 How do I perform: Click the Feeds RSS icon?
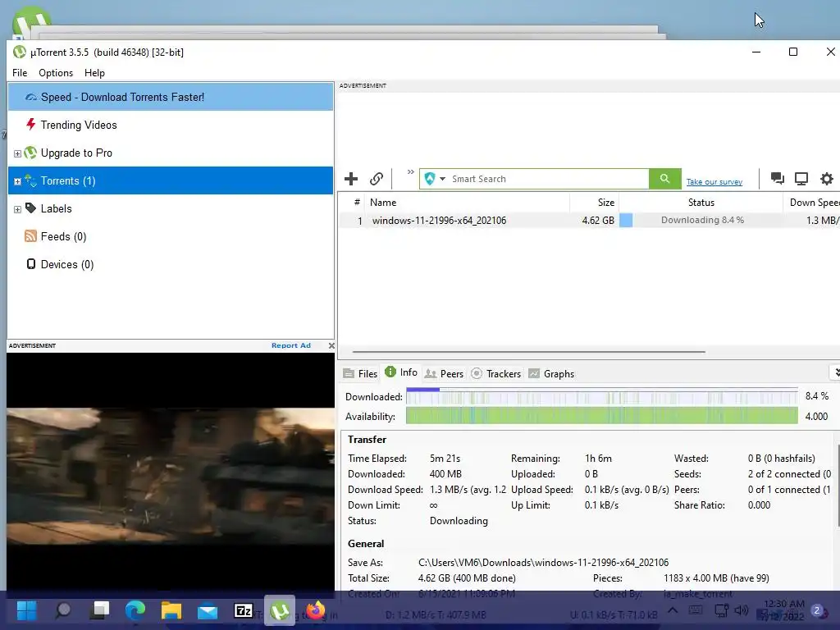point(30,235)
